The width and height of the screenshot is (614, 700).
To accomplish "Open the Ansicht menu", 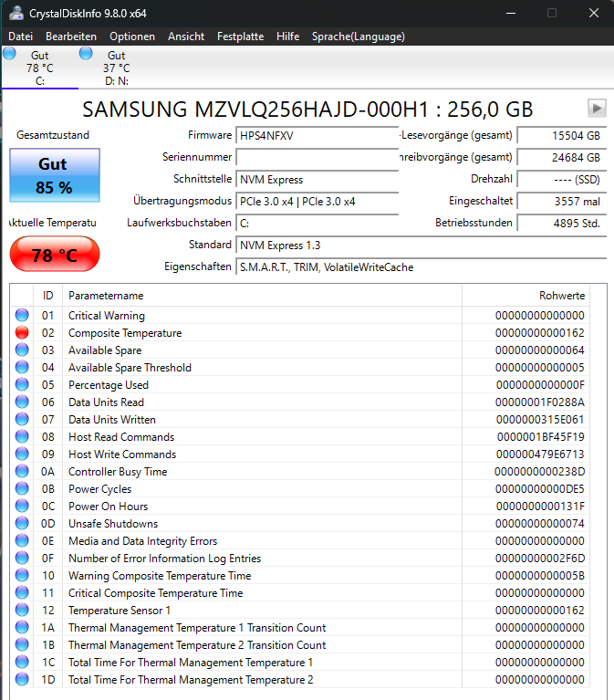I will click(x=186, y=37).
